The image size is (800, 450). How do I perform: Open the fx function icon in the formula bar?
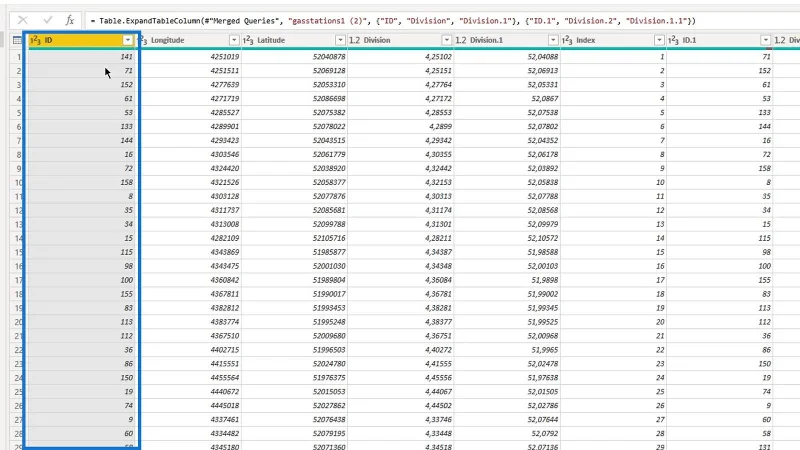(x=70, y=20)
